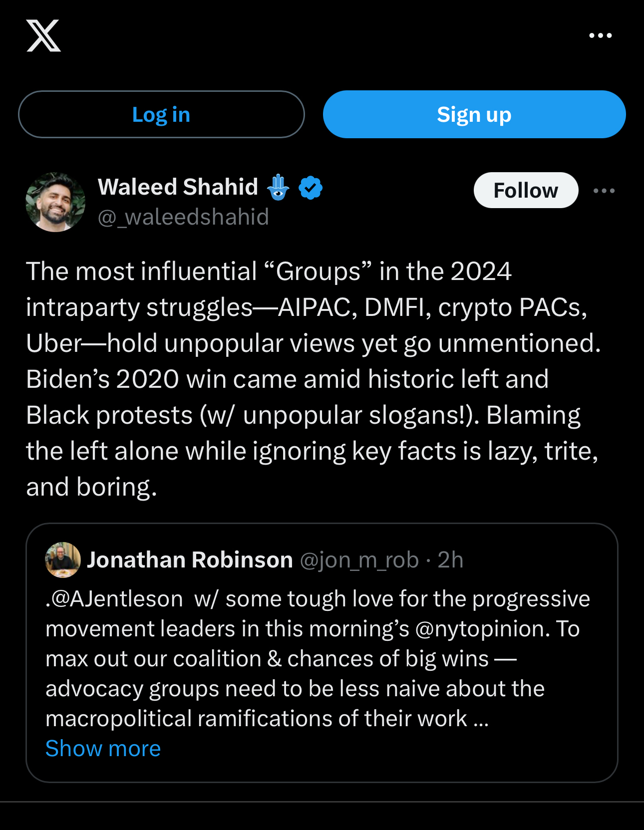Click the Waleed Shahid display name
Image resolution: width=644 pixels, height=830 pixels.
(178, 187)
